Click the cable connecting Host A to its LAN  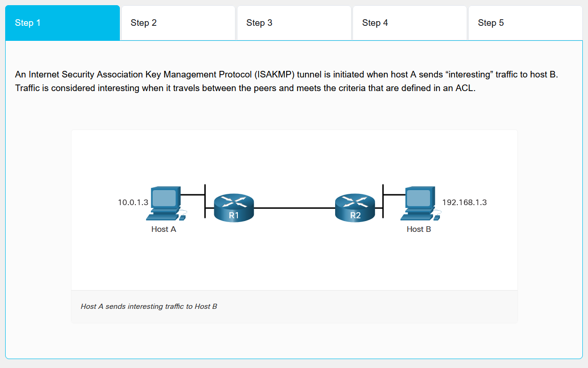point(192,194)
